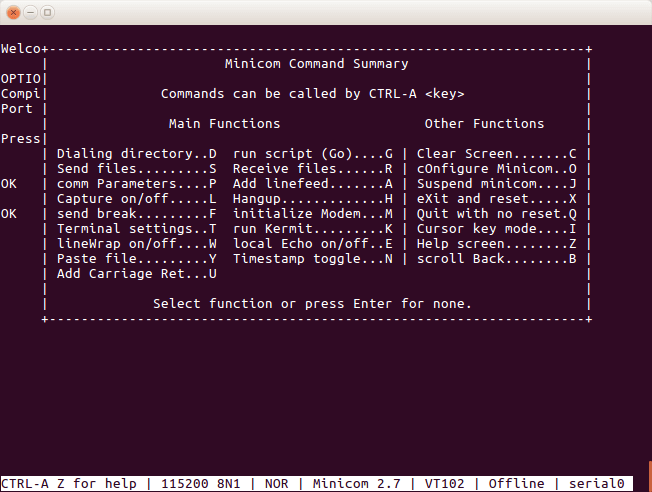The height and width of the screenshot is (492, 652).
Task: Click the Hangup entry
Action: click(x=313, y=199)
